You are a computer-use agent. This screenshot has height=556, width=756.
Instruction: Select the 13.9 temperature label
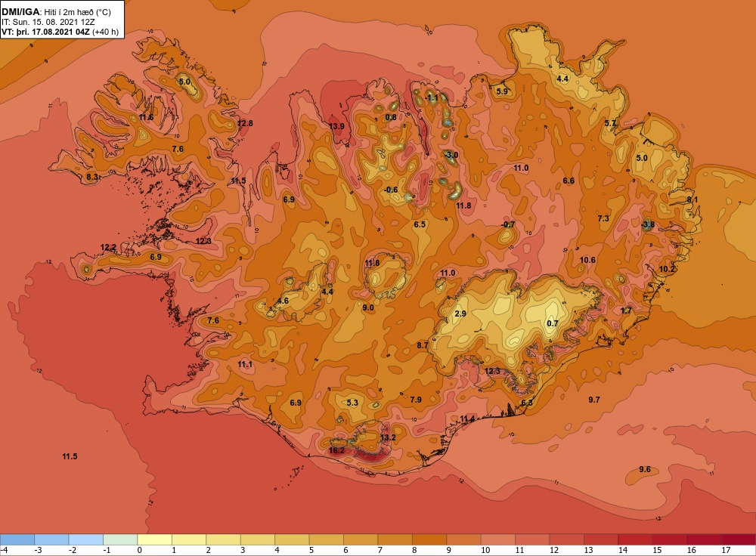[x=336, y=126]
